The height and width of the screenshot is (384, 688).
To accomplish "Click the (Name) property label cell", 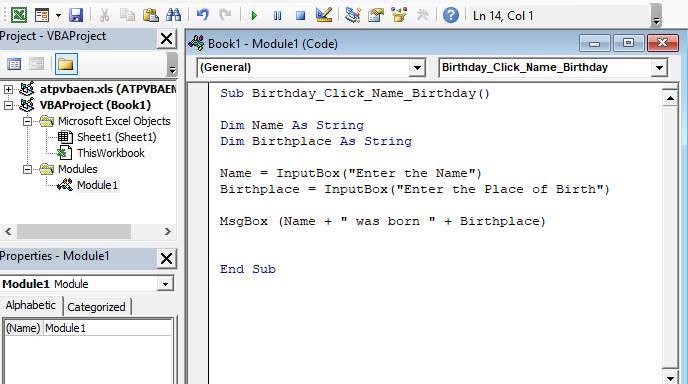I will click(x=23, y=328).
